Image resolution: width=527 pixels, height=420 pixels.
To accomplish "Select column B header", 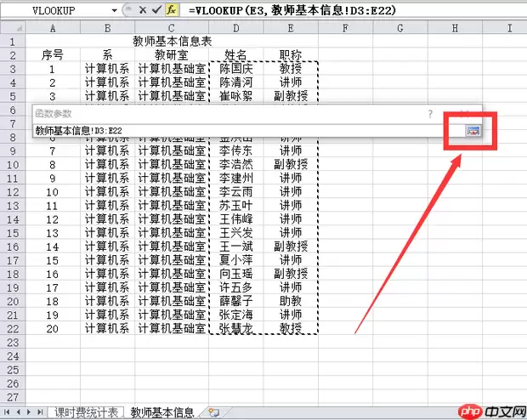I will (x=108, y=28).
